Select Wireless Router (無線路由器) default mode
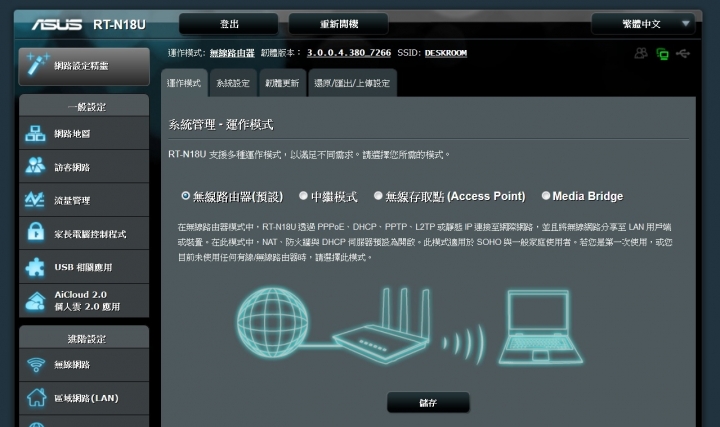 click(186, 196)
